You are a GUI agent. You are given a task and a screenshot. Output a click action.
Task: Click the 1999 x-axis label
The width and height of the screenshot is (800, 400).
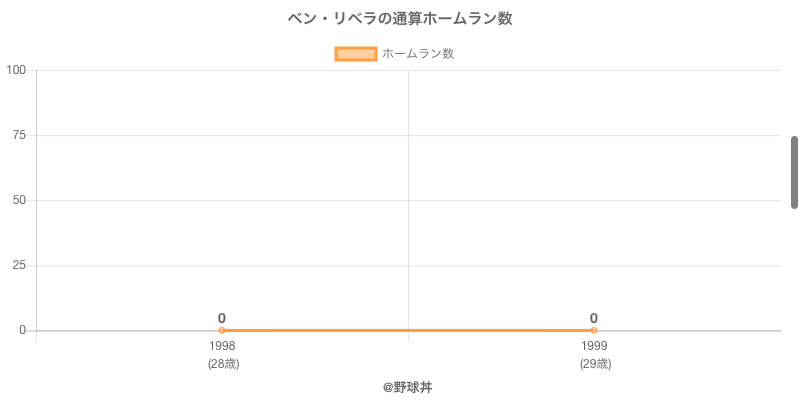pos(594,346)
